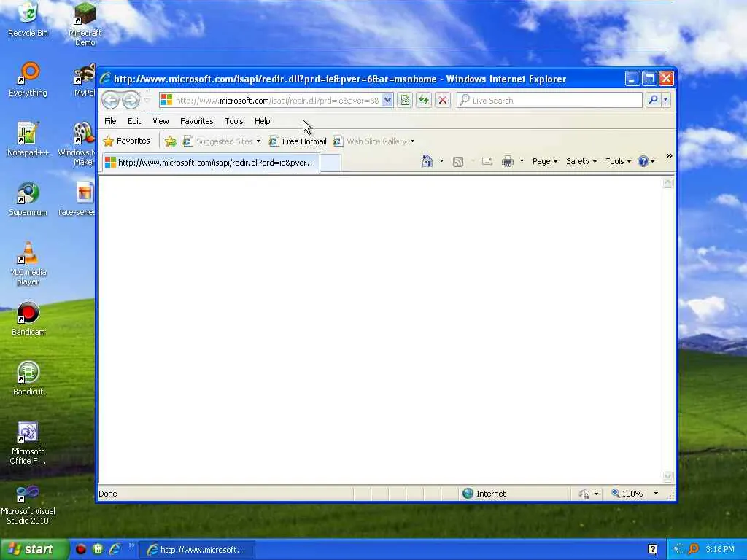Click the green quick launch icon

click(x=98, y=550)
